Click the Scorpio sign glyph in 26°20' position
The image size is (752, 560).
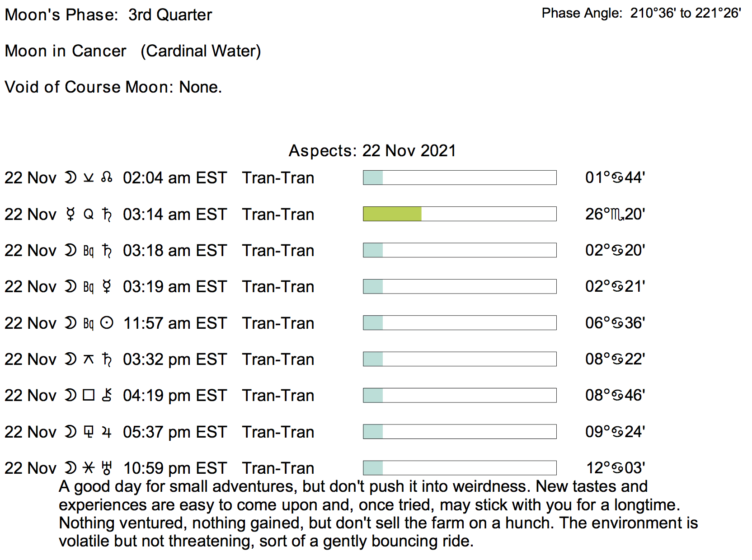pyautogui.click(x=617, y=214)
